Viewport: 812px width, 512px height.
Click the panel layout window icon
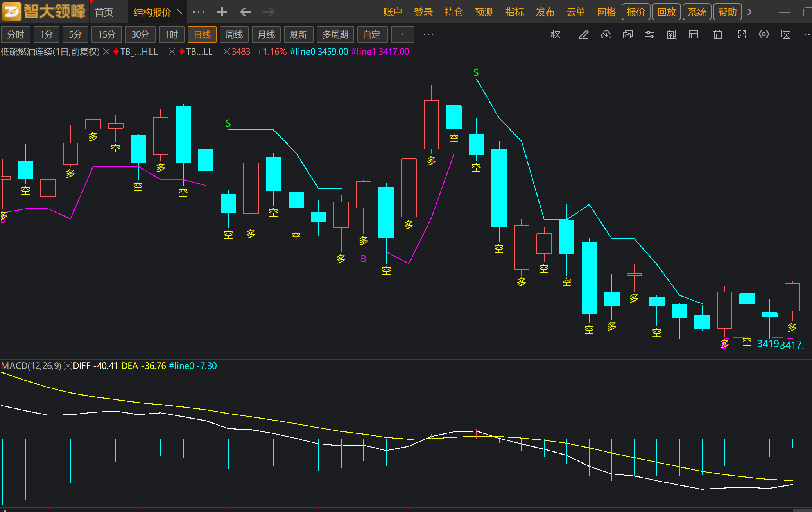pyautogui.click(x=694, y=35)
